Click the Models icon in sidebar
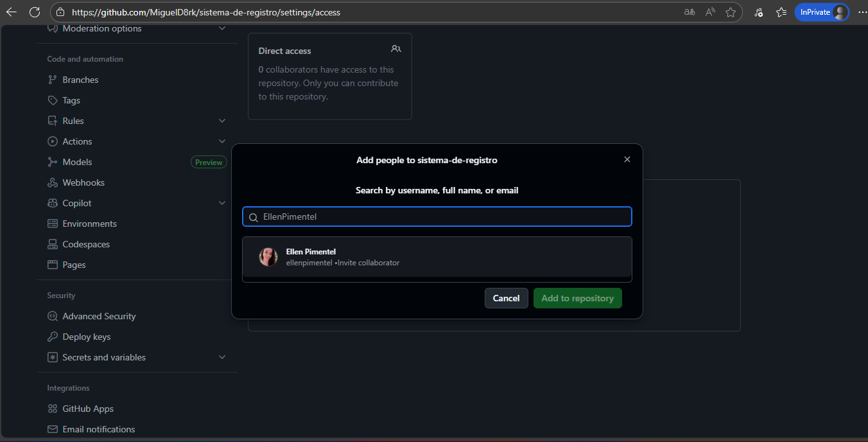The height and width of the screenshot is (442, 868). (x=53, y=162)
